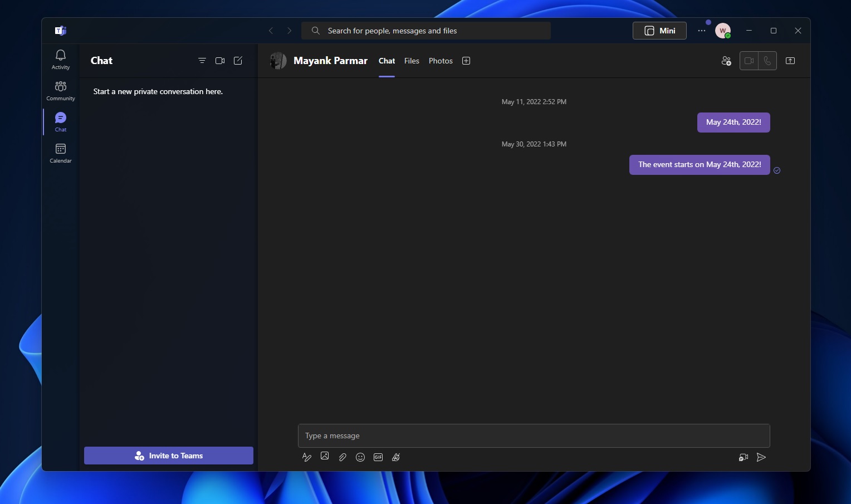Image resolution: width=851 pixels, height=504 pixels.
Task: Open the chat filter icon
Action: (x=202, y=61)
